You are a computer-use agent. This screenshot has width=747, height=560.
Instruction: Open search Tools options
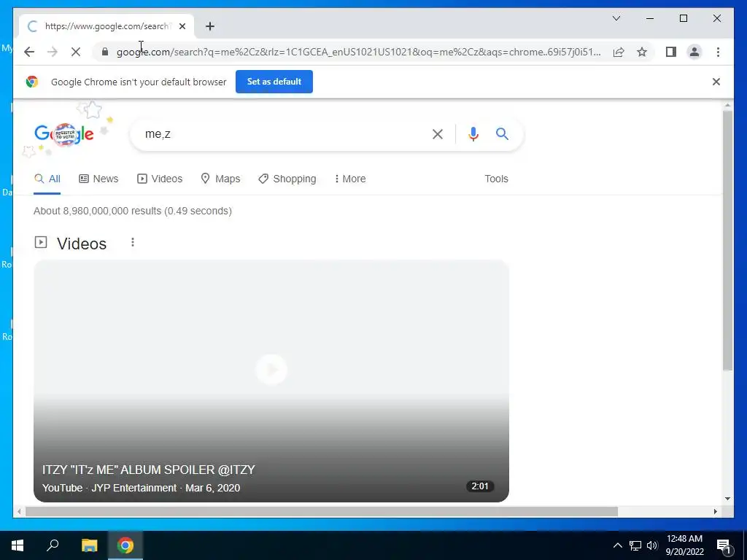(x=496, y=179)
